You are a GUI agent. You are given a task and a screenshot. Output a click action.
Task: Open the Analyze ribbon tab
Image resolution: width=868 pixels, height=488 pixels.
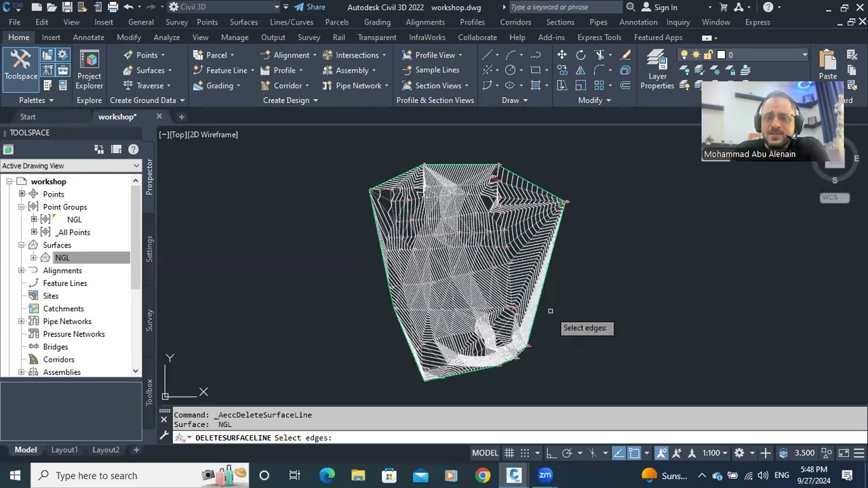(x=166, y=37)
